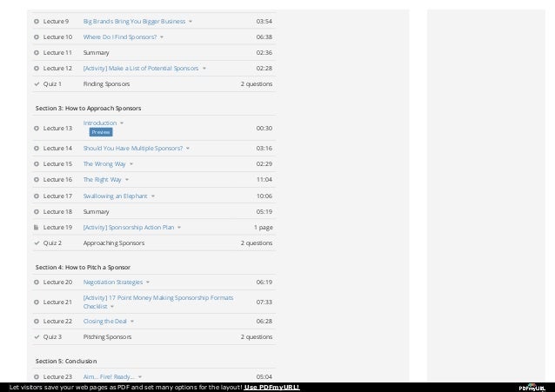Open Where Do I Find Sponsors? lecture

[x=120, y=37]
